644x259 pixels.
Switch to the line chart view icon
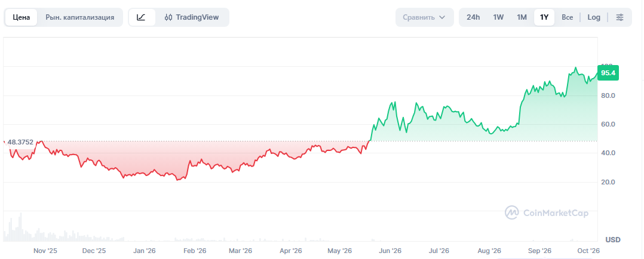(142, 17)
